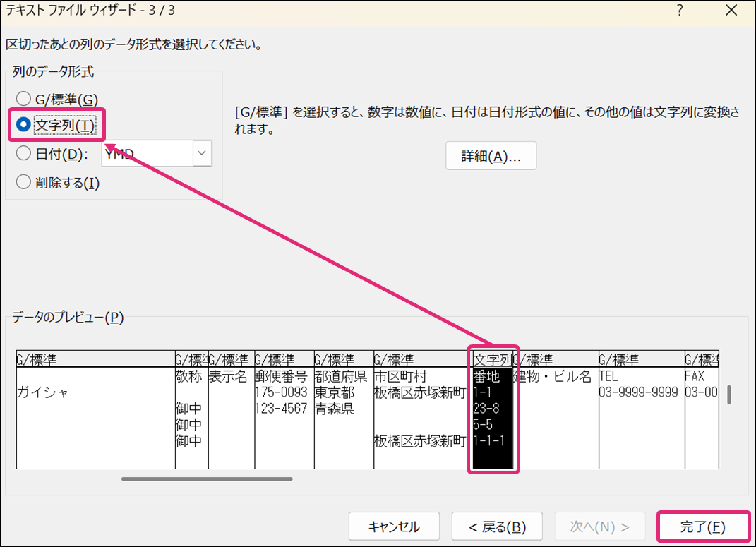Choose the 文字列 data format option
The width and height of the screenshot is (756, 547).
pos(23,126)
